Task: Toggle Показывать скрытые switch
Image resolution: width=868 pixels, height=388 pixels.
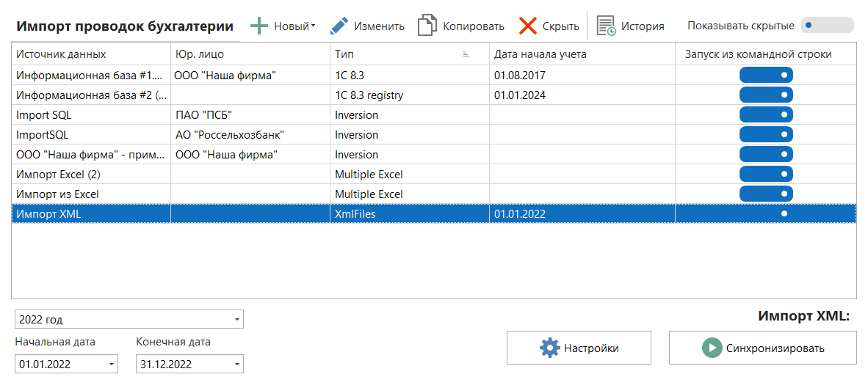Action: coord(827,26)
